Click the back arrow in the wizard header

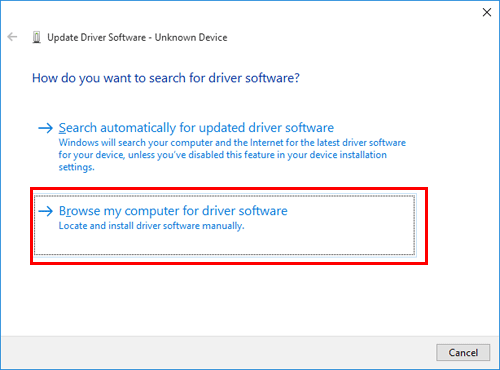[x=12, y=37]
